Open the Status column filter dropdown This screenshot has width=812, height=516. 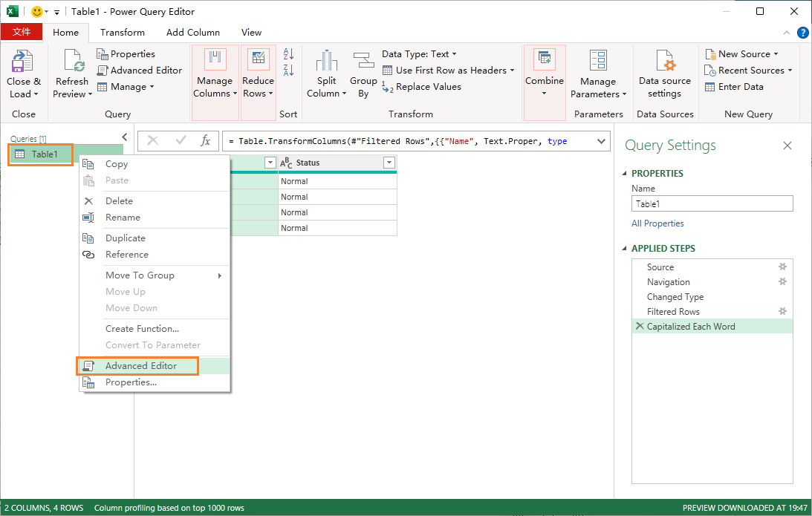point(389,162)
